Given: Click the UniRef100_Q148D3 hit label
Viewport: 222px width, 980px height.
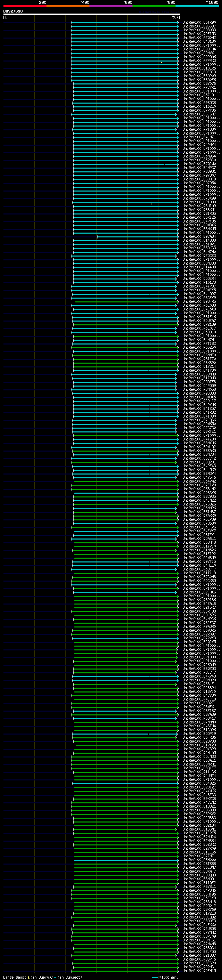Looking at the screenshot, I should 199,241.
